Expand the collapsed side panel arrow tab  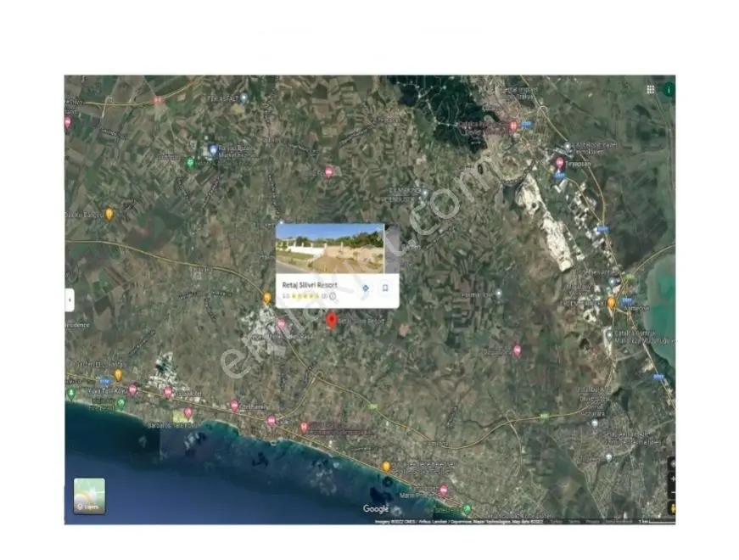point(70,300)
